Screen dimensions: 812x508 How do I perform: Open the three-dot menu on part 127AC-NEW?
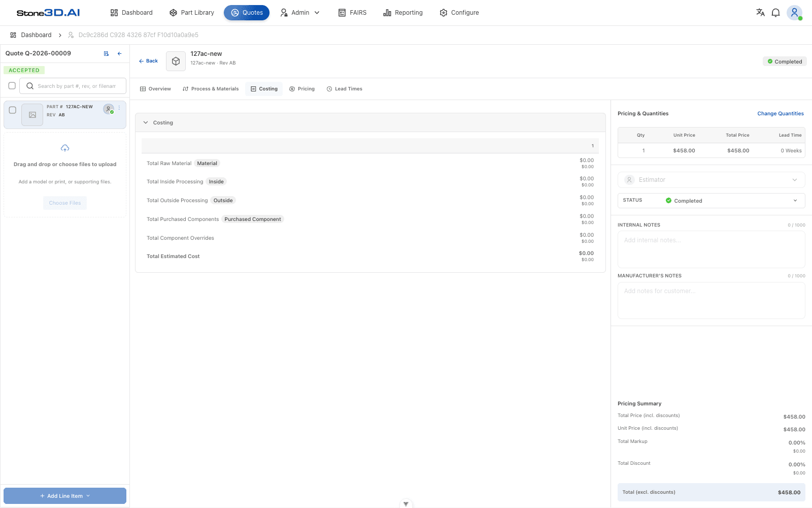[119, 108]
